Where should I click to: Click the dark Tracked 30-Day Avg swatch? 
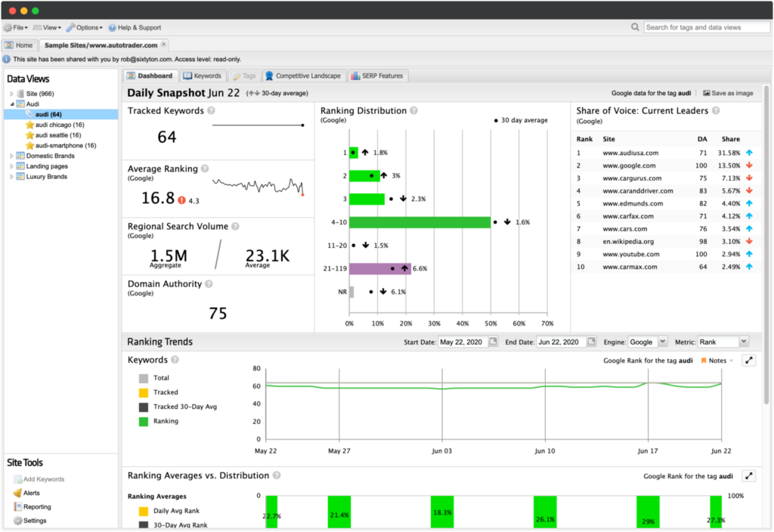point(144,407)
